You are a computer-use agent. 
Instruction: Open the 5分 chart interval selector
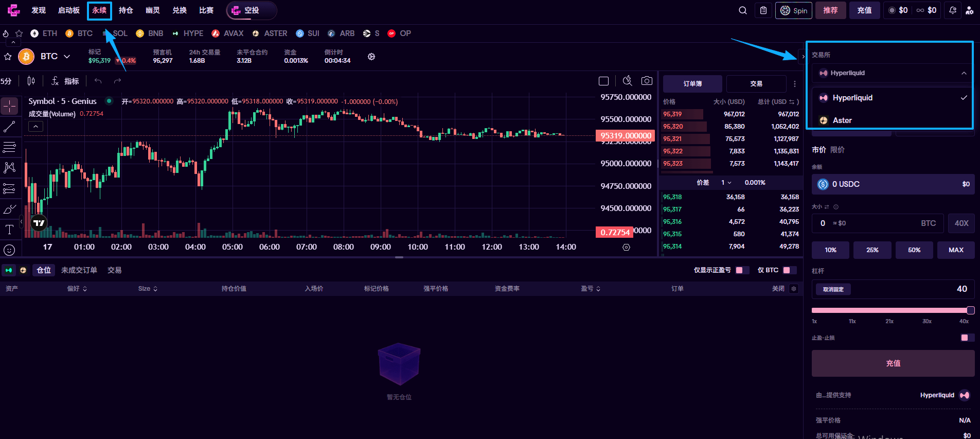point(6,81)
